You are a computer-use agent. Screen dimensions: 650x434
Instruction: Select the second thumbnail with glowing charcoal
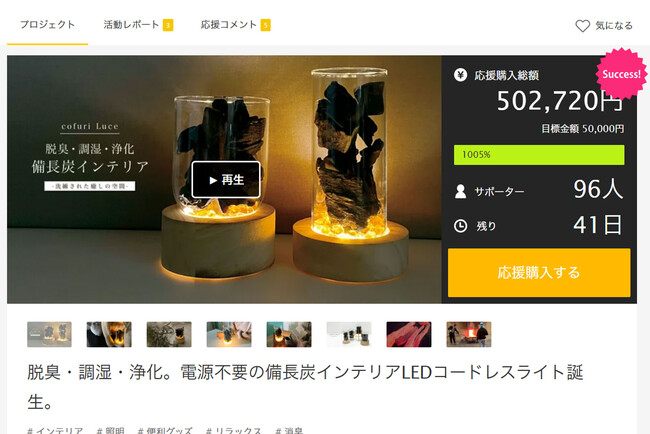[x=109, y=334]
